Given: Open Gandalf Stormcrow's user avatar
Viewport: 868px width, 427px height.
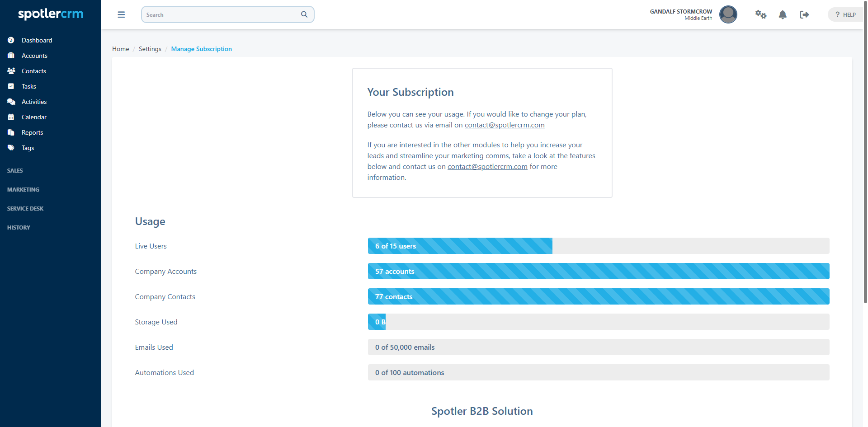Looking at the screenshot, I should point(728,14).
